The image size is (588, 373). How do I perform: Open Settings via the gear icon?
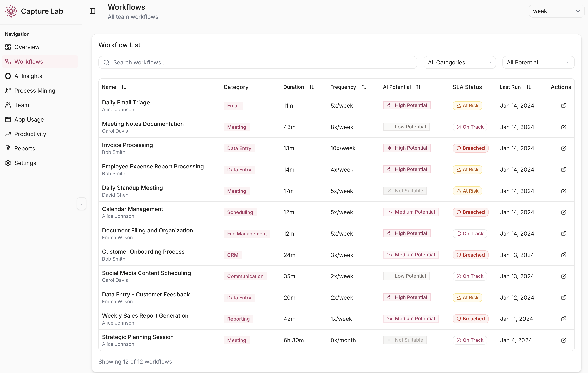point(8,163)
